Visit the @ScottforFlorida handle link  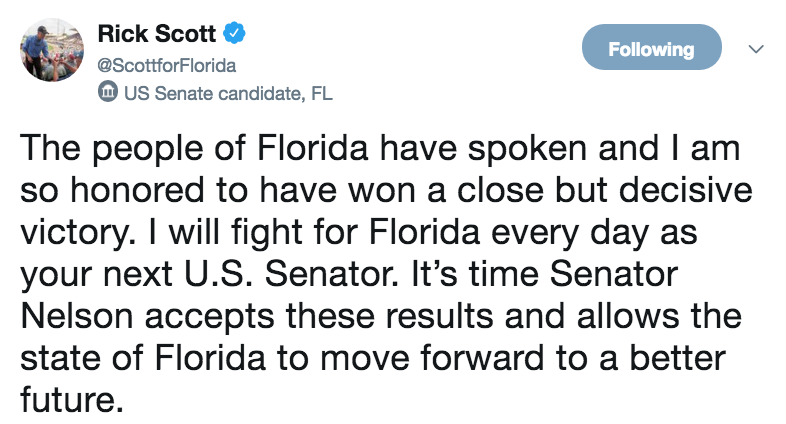point(166,66)
